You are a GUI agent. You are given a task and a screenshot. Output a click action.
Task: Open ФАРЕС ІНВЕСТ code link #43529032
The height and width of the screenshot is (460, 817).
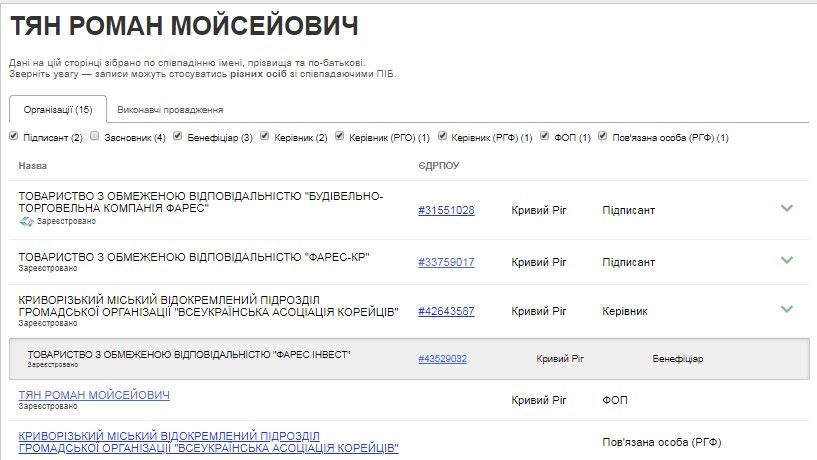coord(442,358)
